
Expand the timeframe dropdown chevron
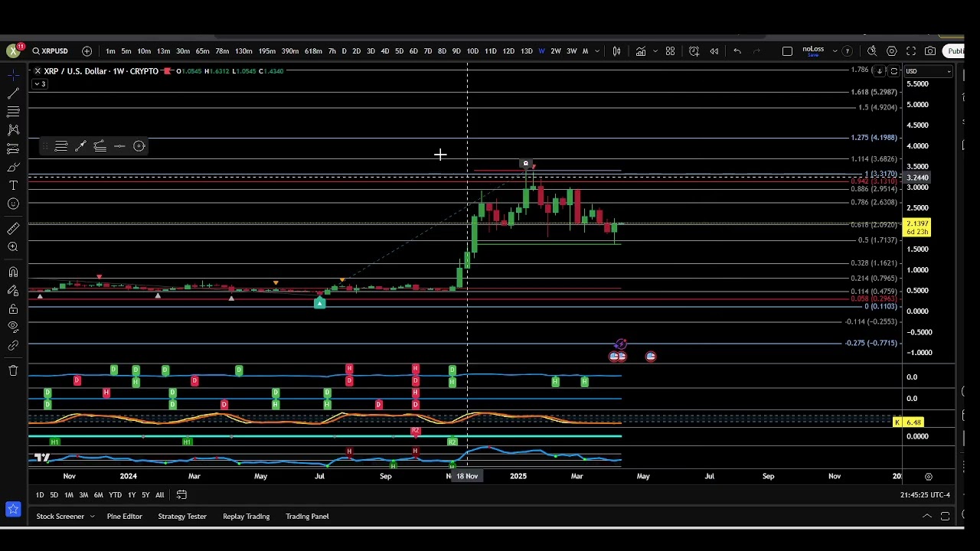pyautogui.click(x=599, y=51)
